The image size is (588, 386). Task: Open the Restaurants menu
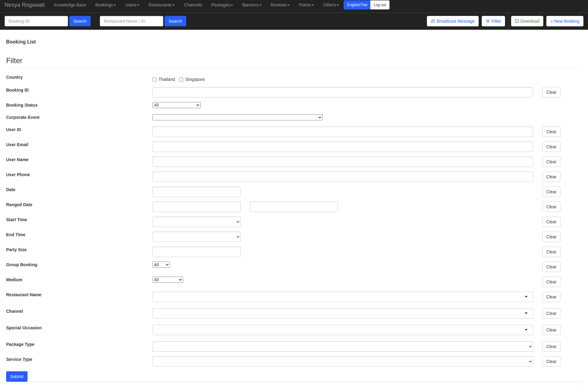(x=161, y=5)
